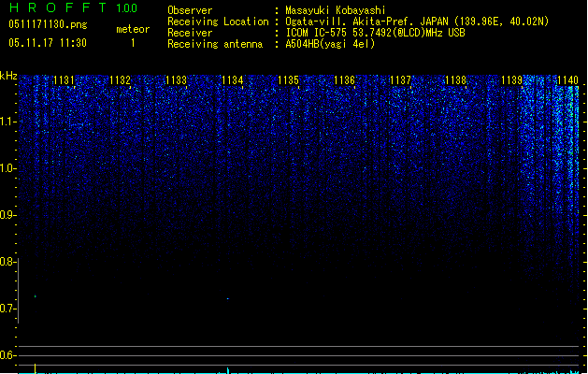Click the meteor count value 1
The width and height of the screenshot is (588, 374).
pos(133,43)
